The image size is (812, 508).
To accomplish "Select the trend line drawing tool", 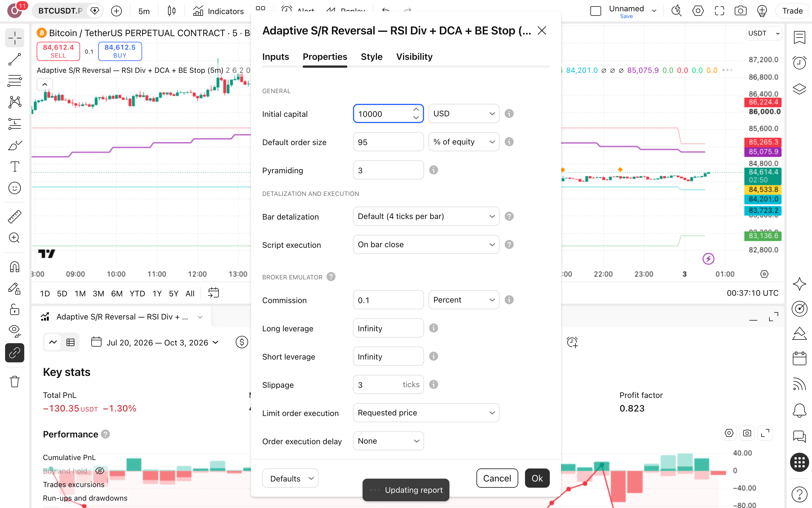I will pyautogui.click(x=15, y=60).
